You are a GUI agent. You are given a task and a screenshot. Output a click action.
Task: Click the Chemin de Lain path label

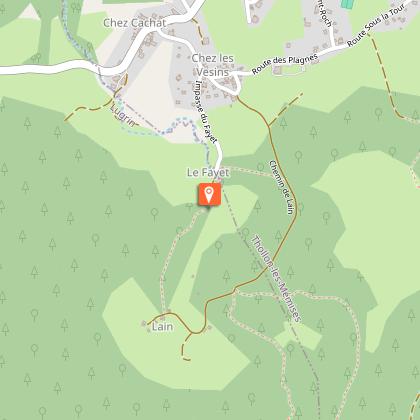282,187
